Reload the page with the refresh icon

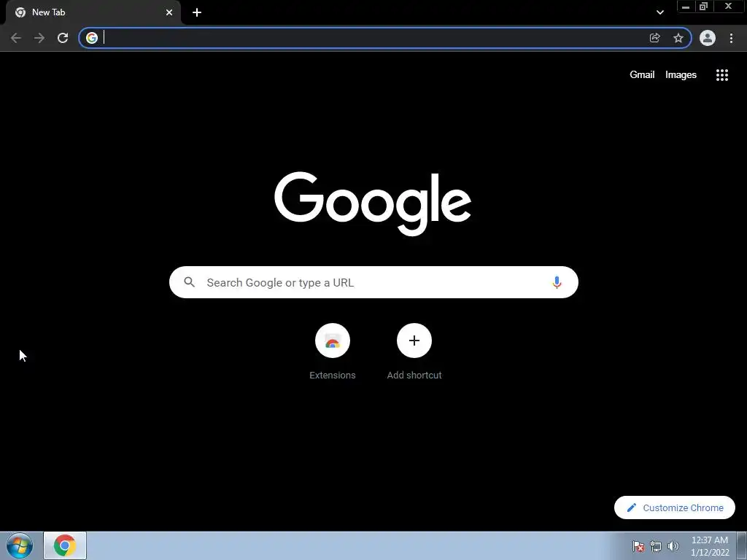63,38
